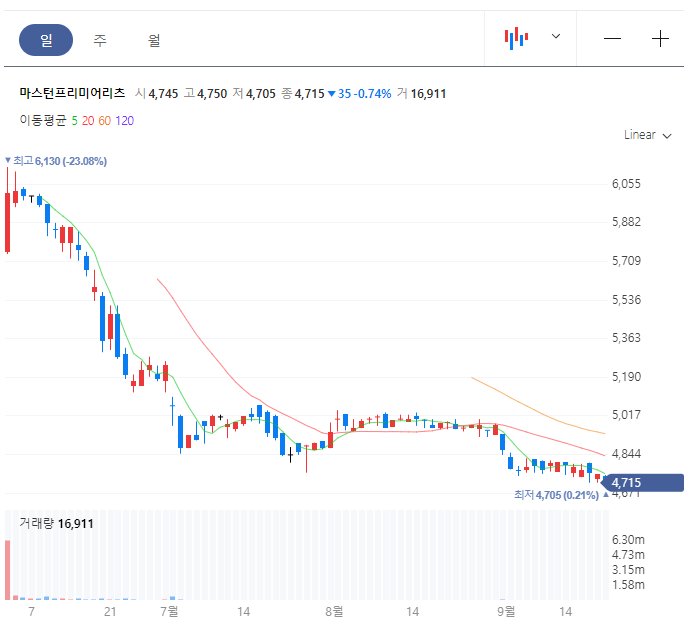Click the 최고 6,130 (-23.08%) high marker
Image resolution: width=690 pixels, height=627 pixels.
pos(56,161)
